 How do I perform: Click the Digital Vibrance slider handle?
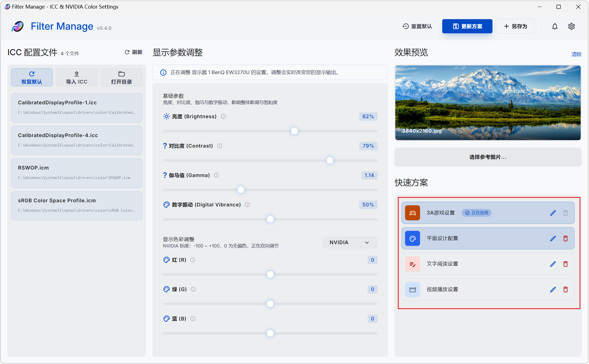270,219
